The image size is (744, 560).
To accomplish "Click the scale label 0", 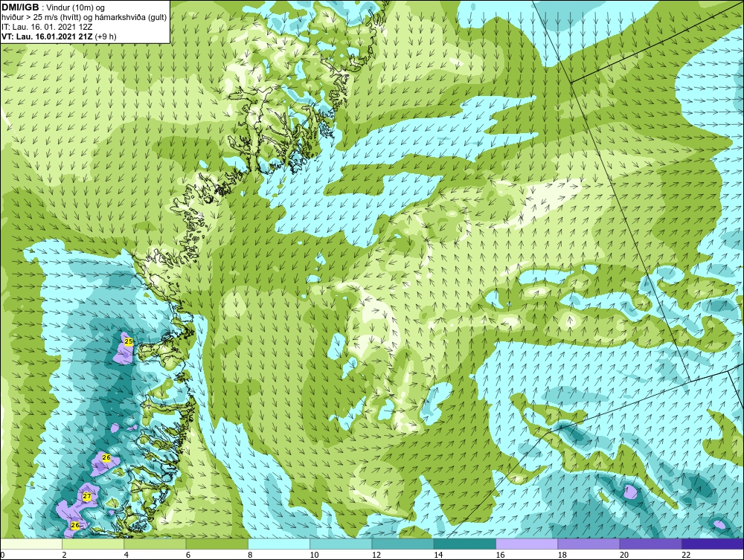I will [2, 556].
